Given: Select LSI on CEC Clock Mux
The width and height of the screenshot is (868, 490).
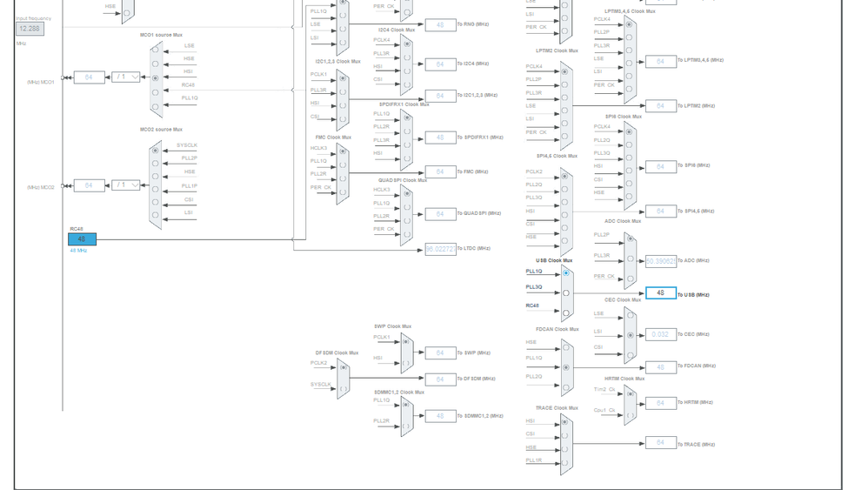Looking at the screenshot, I should point(630,336).
